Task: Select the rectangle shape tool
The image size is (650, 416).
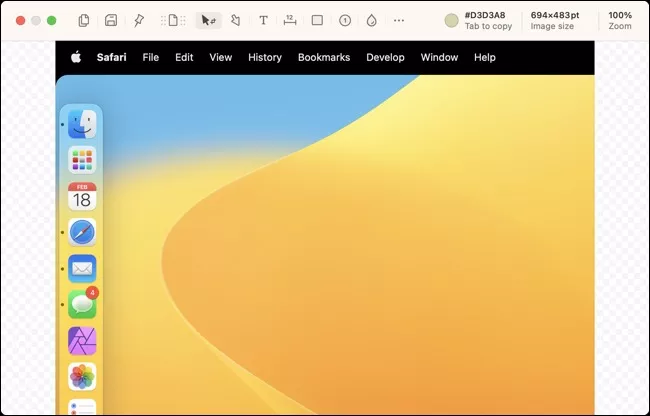Action: click(317, 20)
